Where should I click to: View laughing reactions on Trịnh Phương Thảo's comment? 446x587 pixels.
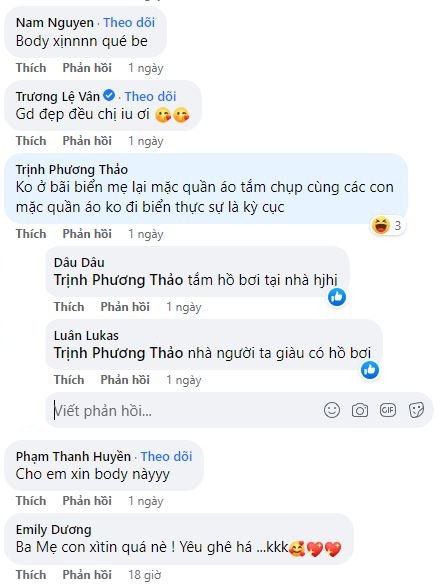pyautogui.click(x=386, y=225)
